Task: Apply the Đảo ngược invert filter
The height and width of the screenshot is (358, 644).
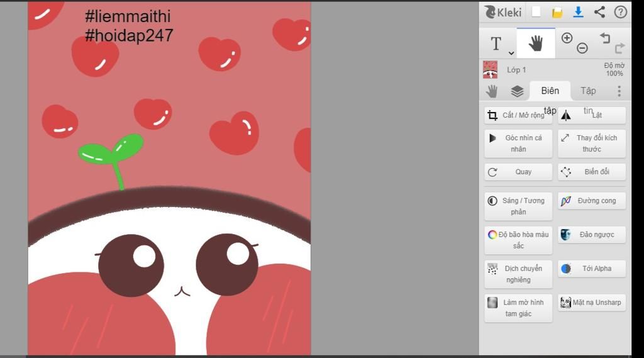Action: point(591,235)
